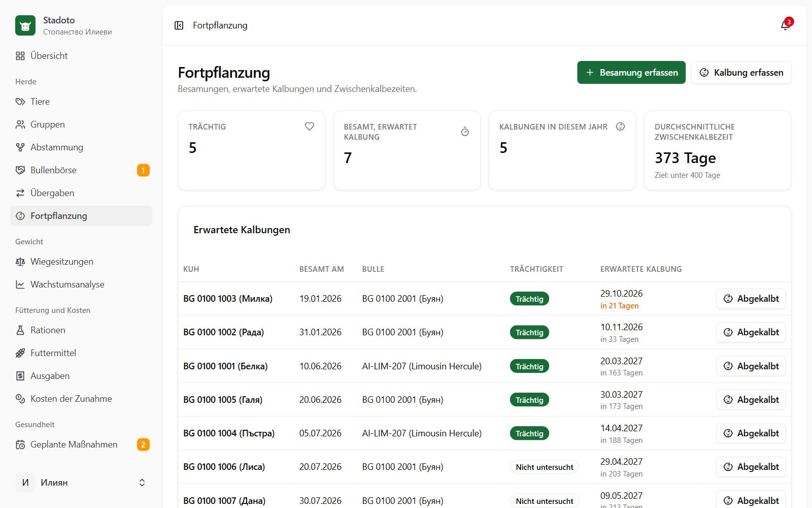The width and height of the screenshot is (812, 508).
Task: Click the Bullenbörse handshake icon
Action: [20, 170]
